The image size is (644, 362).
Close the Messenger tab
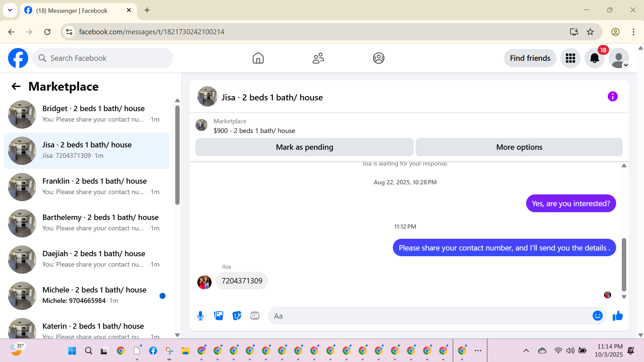(129, 10)
